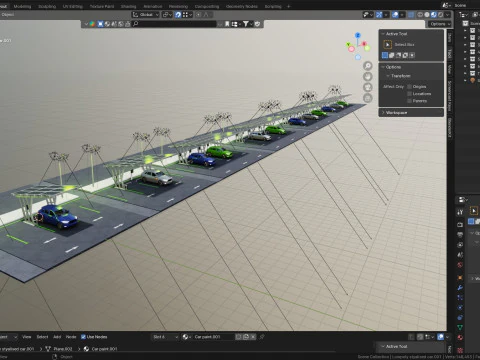Switch to wireframe viewport shading
Image resolution: width=480 pixels, height=360 pixels.
420,15
